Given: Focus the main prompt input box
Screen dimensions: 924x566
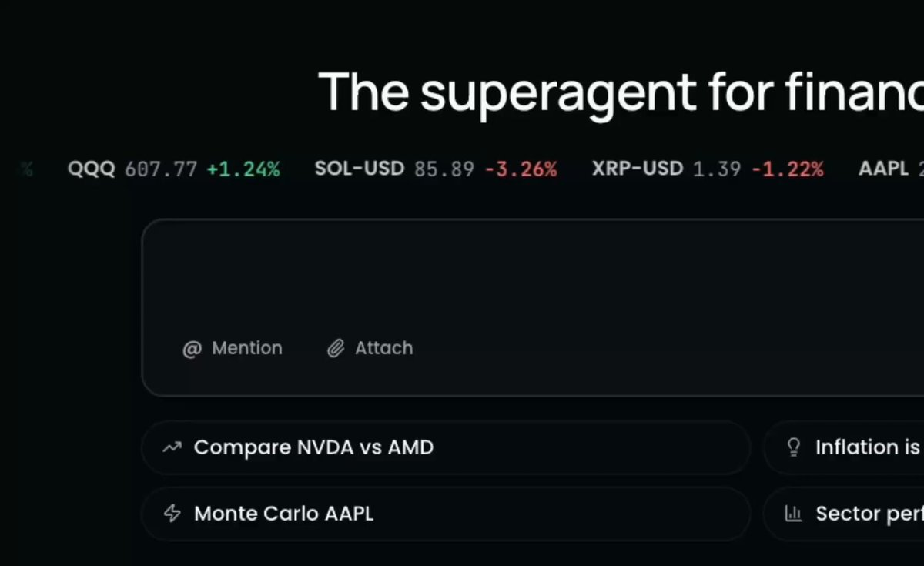Looking at the screenshot, I should (533, 307).
